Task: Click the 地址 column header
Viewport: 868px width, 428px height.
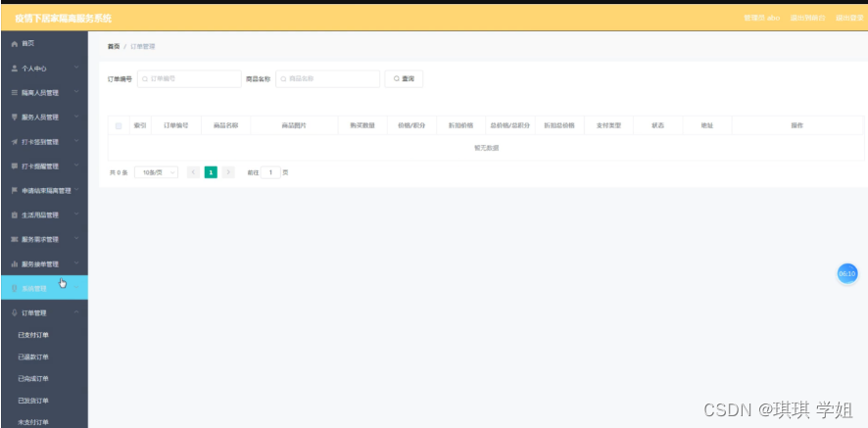Action: pyautogui.click(x=707, y=125)
